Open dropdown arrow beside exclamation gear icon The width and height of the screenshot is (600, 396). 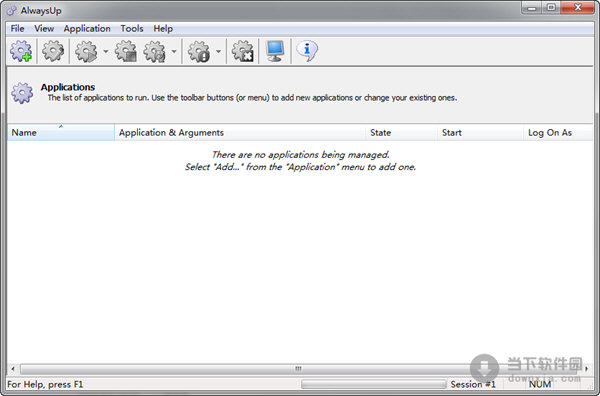click(218, 51)
